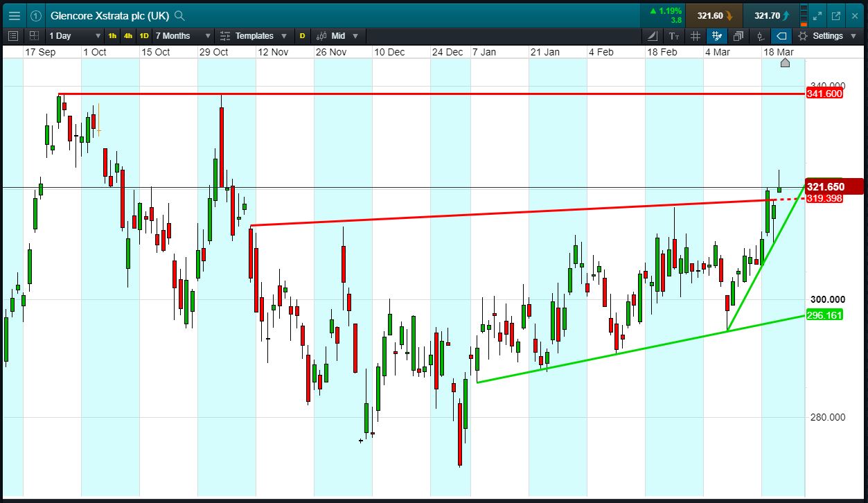Screen dimensions: 868x503
Task: Open the technical indicators triangle tool
Action: pyautogui.click(x=653, y=36)
